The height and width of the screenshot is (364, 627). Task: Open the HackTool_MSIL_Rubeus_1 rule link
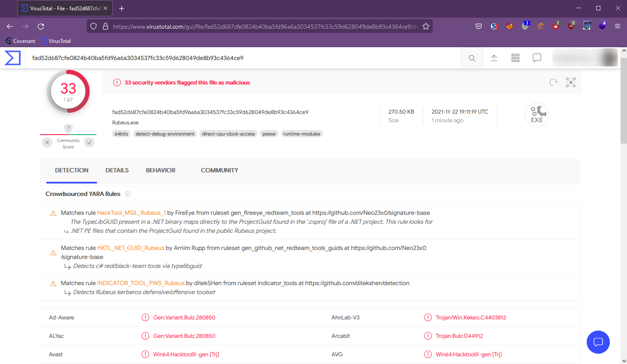(x=131, y=213)
